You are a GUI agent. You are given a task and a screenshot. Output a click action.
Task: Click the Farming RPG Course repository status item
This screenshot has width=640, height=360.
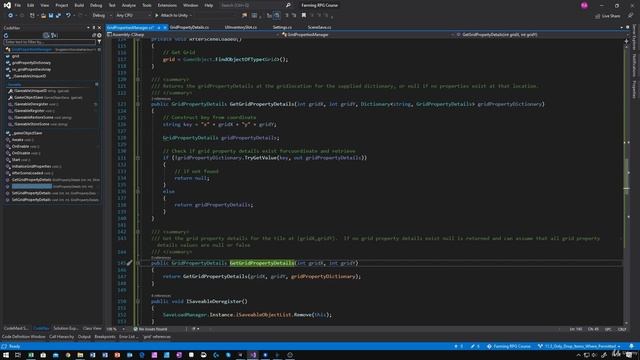[x=509, y=346]
